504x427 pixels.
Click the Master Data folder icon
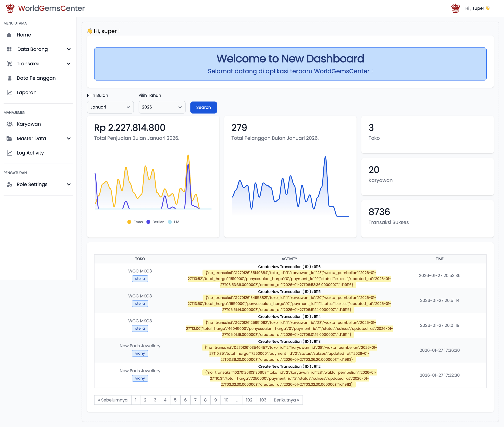tap(9, 139)
